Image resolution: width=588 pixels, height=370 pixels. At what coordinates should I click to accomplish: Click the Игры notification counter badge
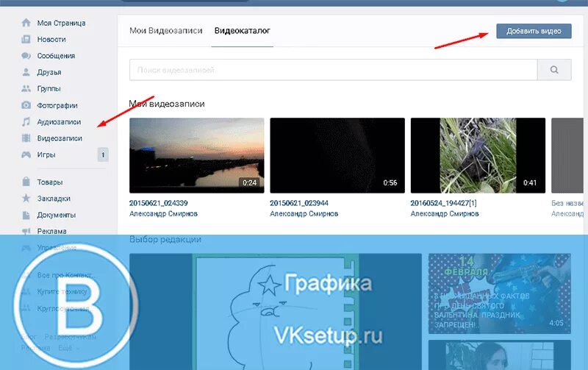click(x=103, y=154)
